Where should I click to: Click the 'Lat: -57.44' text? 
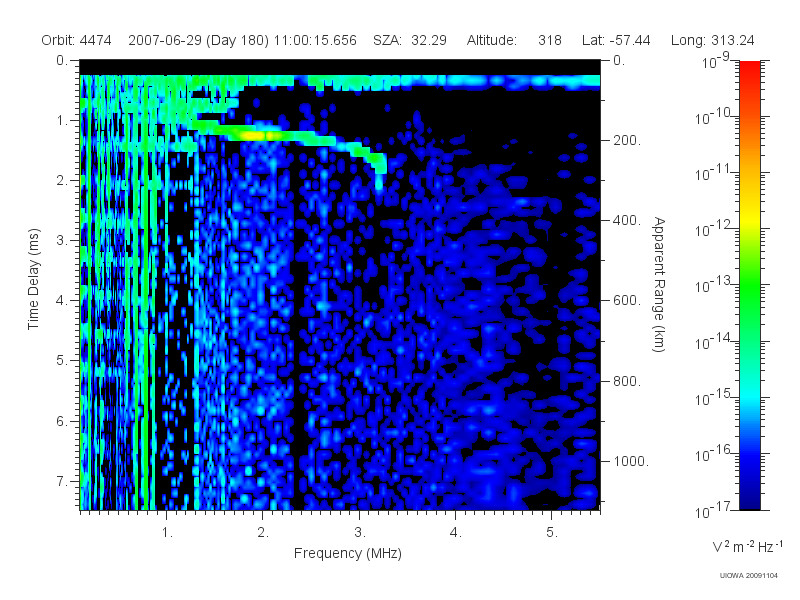pyautogui.click(x=616, y=40)
